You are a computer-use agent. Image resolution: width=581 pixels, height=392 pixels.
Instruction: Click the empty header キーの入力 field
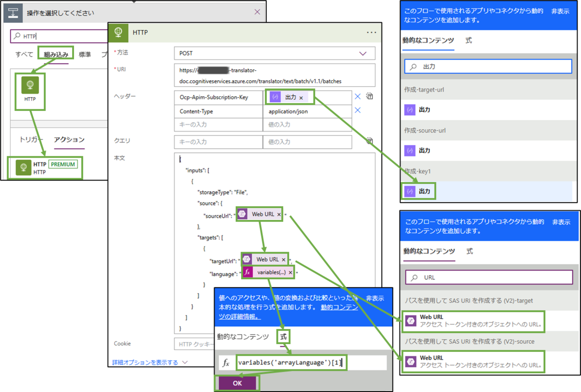[x=218, y=125]
